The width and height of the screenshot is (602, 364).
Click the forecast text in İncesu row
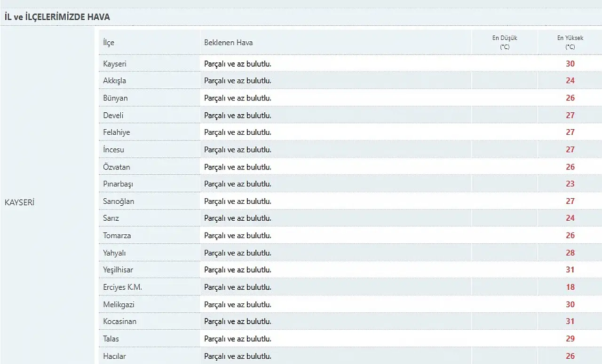[238, 150]
